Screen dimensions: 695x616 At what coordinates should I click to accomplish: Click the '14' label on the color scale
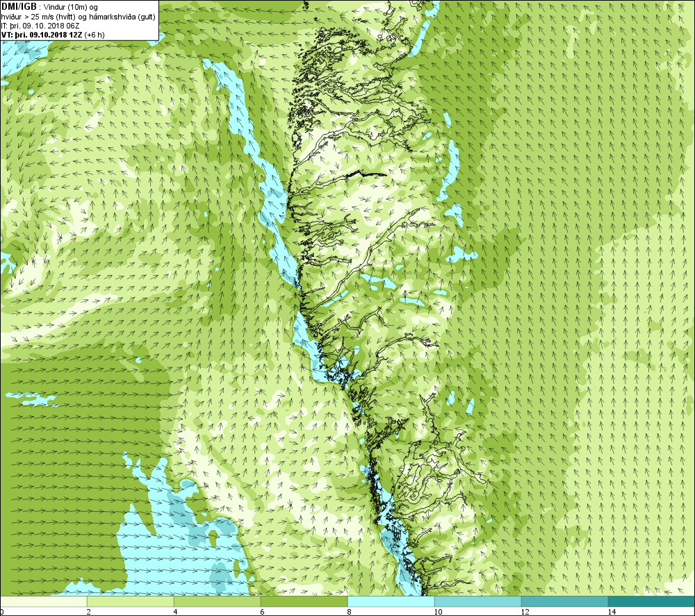click(x=612, y=612)
